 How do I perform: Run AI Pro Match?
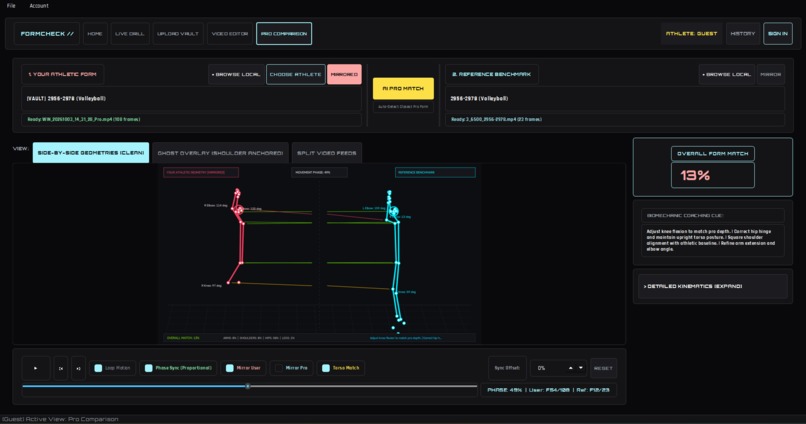[403, 88]
